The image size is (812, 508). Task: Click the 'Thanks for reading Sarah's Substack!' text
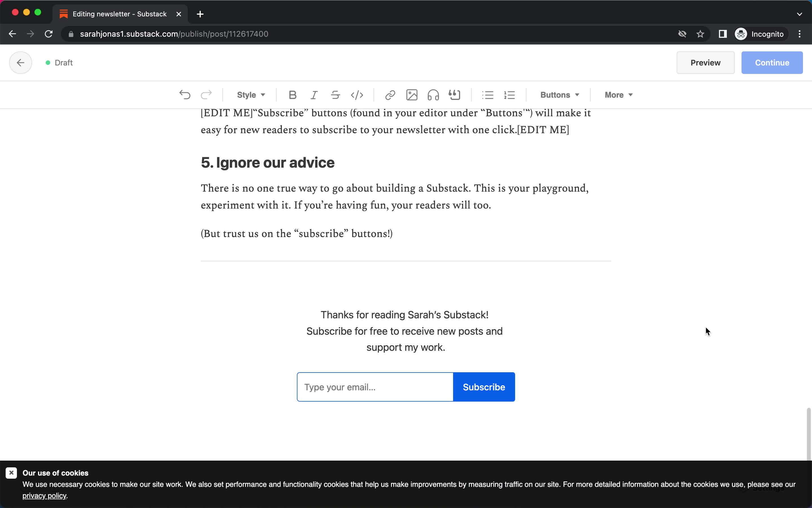pos(404,315)
